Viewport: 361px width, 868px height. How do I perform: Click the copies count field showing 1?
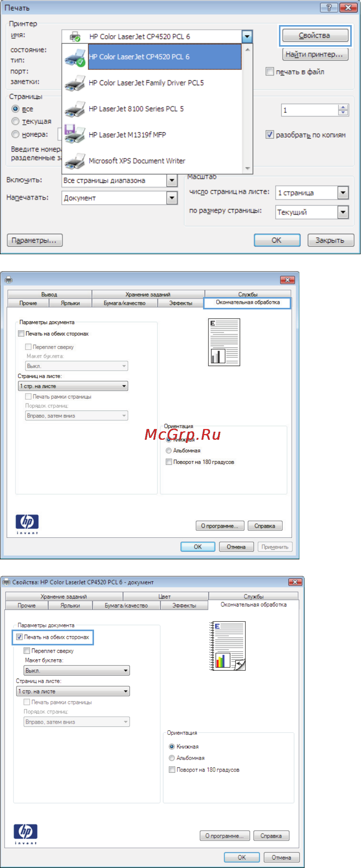310,110
